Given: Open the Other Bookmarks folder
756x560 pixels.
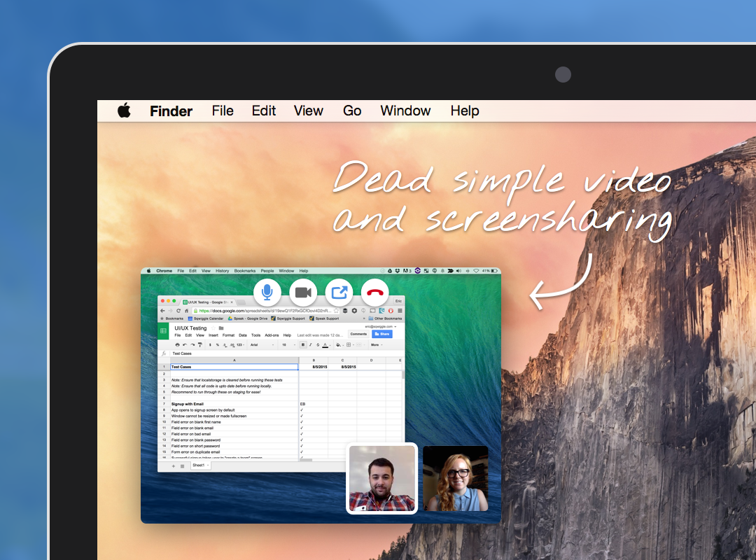Looking at the screenshot, I should (385, 318).
